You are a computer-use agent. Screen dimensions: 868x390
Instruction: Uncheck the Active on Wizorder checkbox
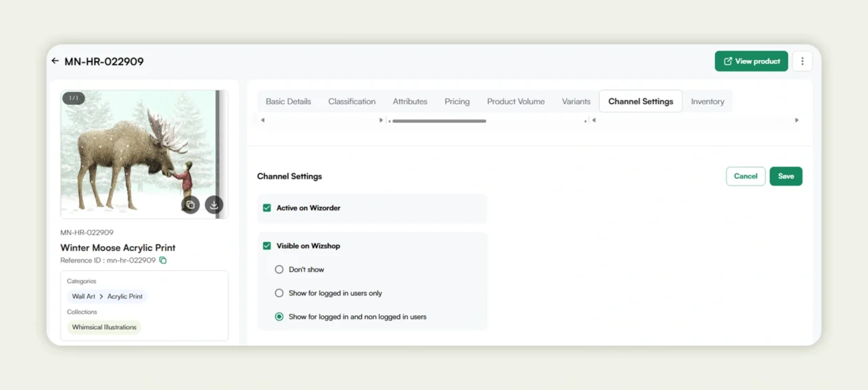click(x=266, y=208)
